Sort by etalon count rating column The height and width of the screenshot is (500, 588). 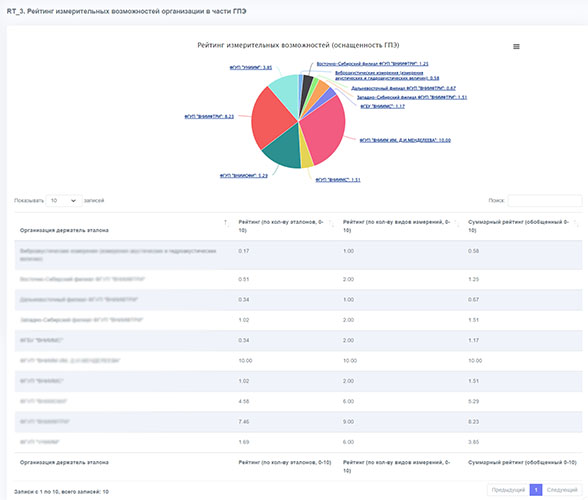pos(332,224)
